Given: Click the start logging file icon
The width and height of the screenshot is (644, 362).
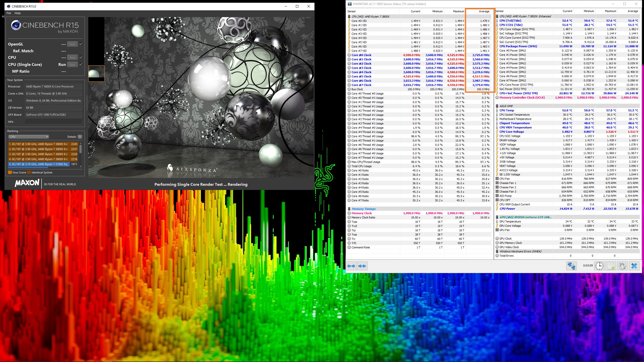Looking at the screenshot, I should pyautogui.click(x=611, y=266).
